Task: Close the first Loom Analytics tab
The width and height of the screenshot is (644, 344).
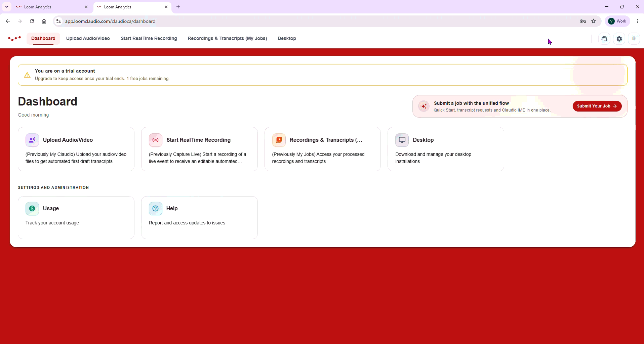Action: [x=86, y=7]
